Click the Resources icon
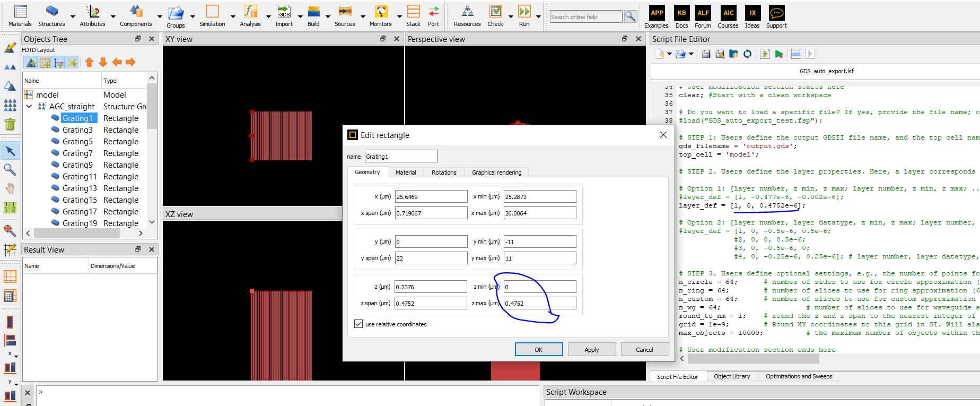 467,12
